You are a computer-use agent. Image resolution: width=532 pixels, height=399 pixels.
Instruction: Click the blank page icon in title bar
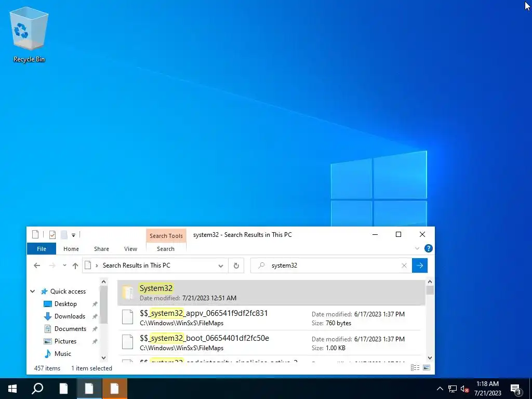click(35, 234)
